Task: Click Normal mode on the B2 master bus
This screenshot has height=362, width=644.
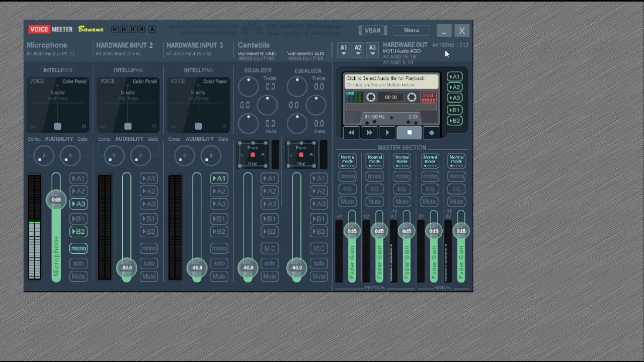Action: [456, 160]
